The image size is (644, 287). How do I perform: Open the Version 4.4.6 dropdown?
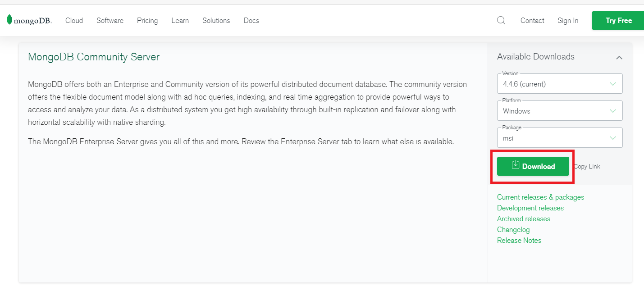pos(560,84)
